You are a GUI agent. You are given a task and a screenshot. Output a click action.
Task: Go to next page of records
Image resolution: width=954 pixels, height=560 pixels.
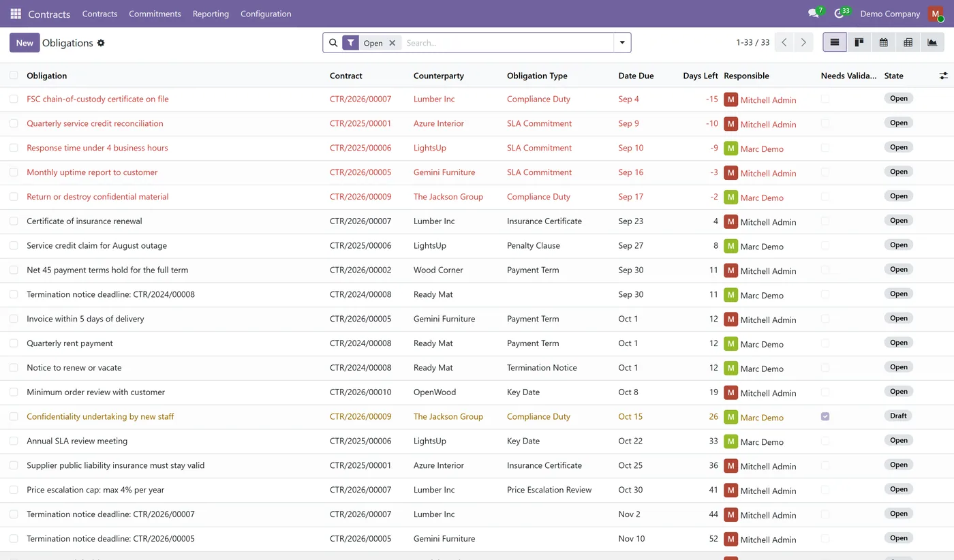pyautogui.click(x=803, y=42)
